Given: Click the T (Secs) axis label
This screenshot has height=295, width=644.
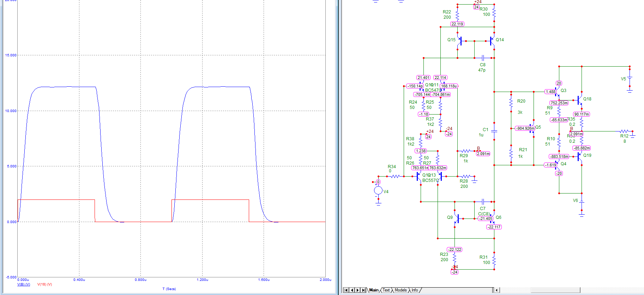Looking at the screenshot, I should click(169, 289).
